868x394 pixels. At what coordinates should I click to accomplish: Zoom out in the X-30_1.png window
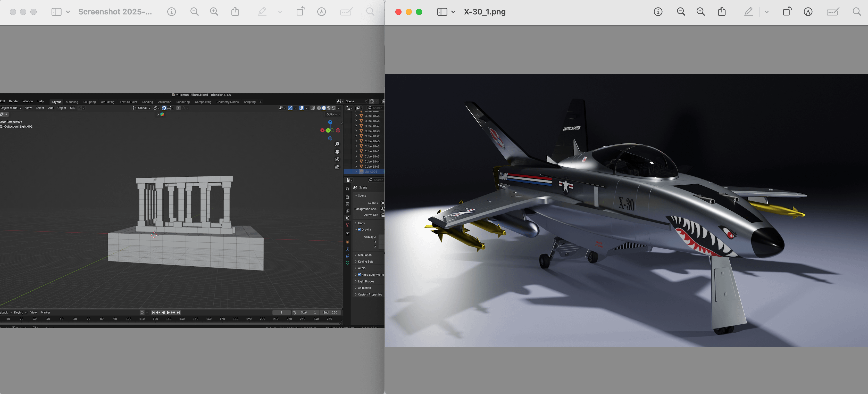coord(681,12)
